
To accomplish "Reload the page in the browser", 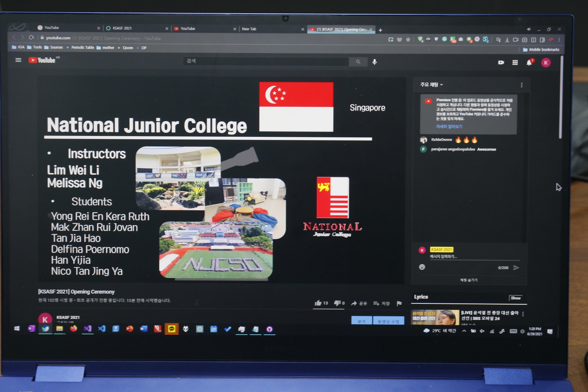I will click(x=31, y=38).
